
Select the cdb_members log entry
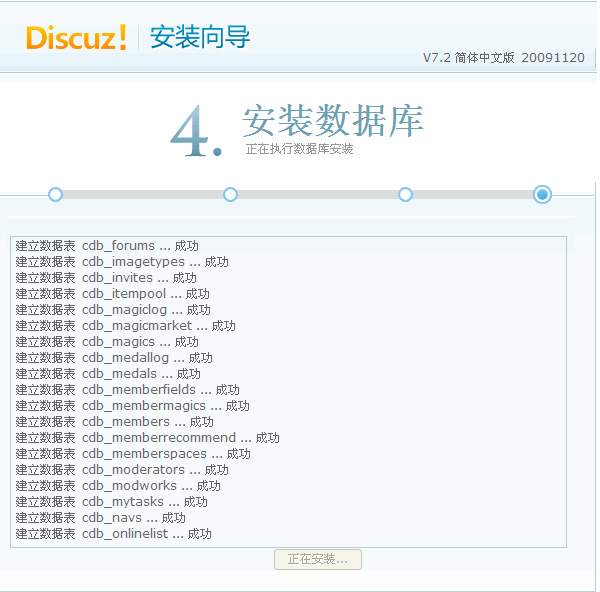(114, 422)
